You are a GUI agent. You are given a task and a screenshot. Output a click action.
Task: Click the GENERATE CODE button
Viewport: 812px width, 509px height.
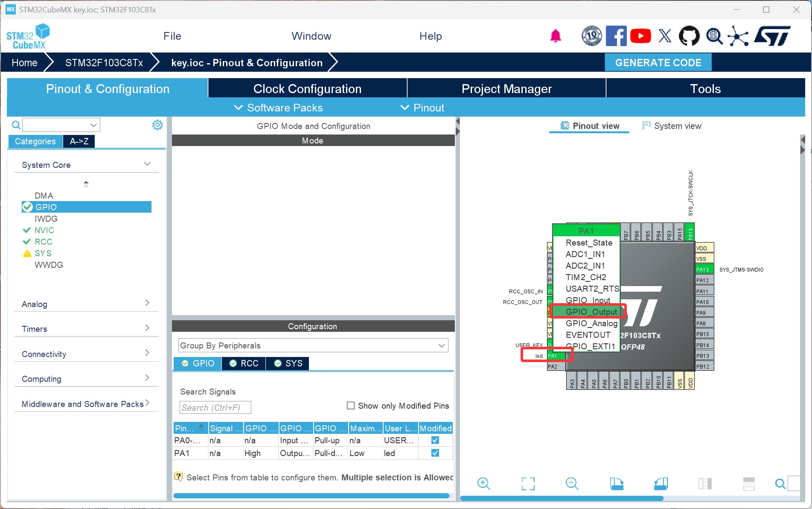click(x=658, y=62)
